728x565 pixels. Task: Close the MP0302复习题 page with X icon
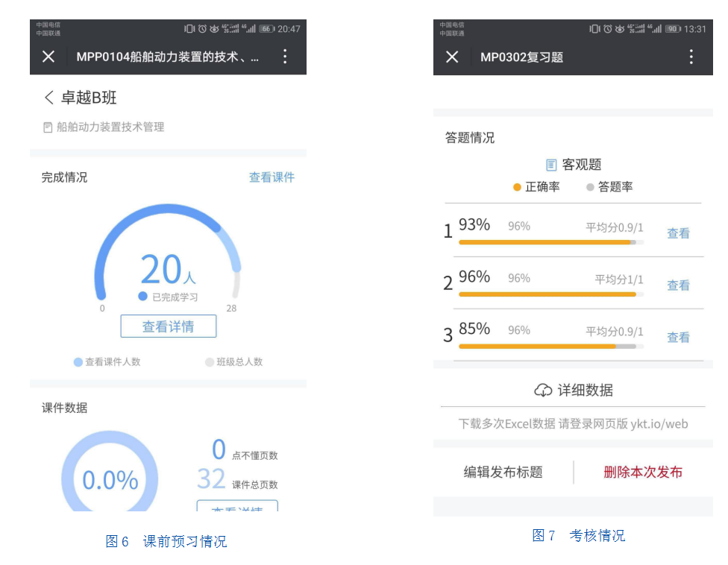click(452, 57)
